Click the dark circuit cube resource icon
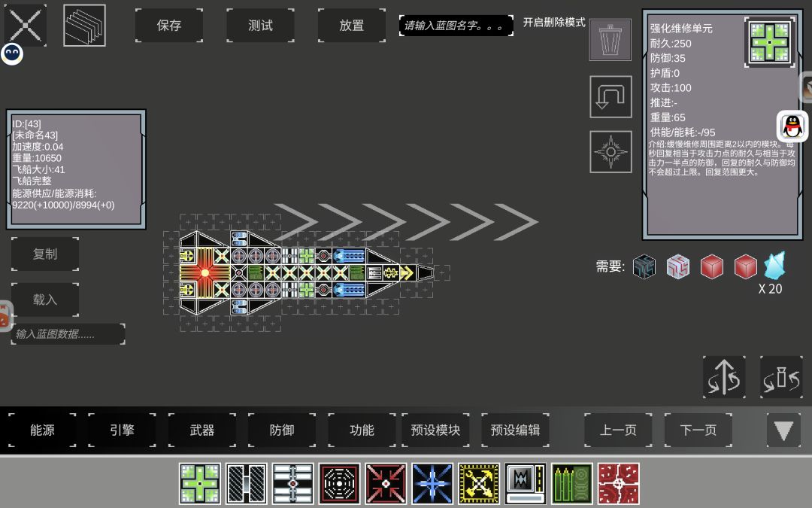The image size is (812, 508). coord(644,267)
